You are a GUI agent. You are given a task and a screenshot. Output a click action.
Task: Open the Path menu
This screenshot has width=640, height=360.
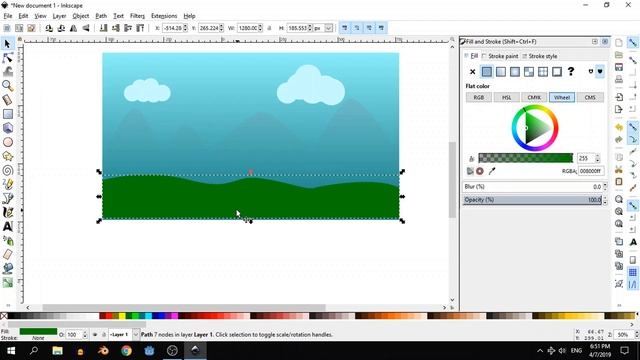pos(101,16)
